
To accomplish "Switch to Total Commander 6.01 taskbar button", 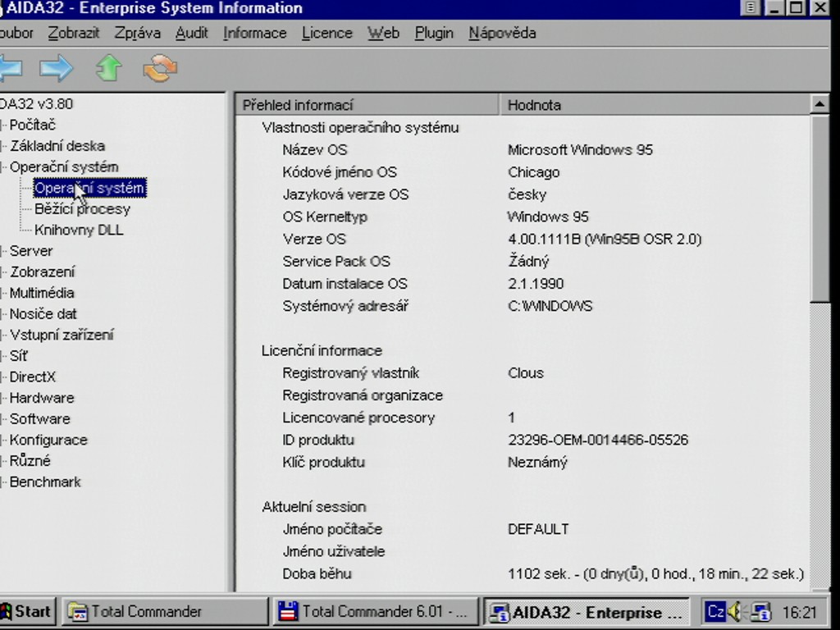I will (x=375, y=611).
